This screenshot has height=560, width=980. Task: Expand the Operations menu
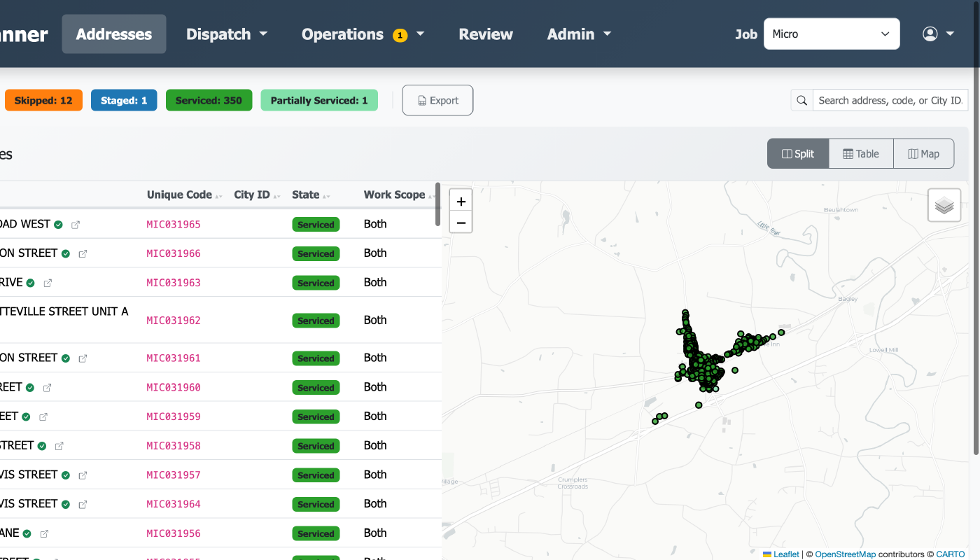coord(363,34)
